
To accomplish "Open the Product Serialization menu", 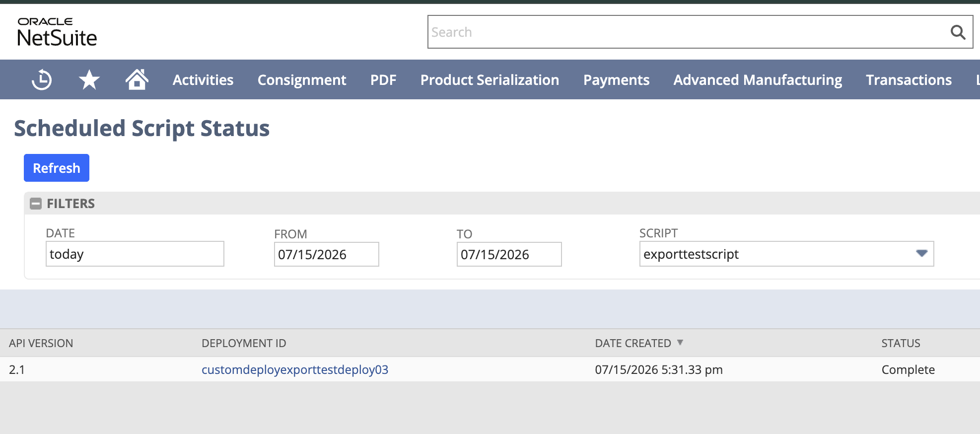I will pos(490,80).
